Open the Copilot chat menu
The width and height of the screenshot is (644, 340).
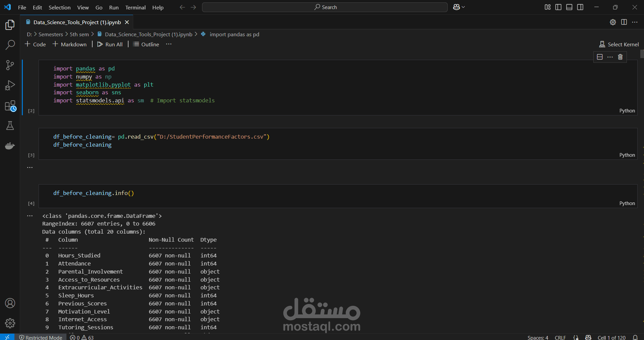coord(459,7)
